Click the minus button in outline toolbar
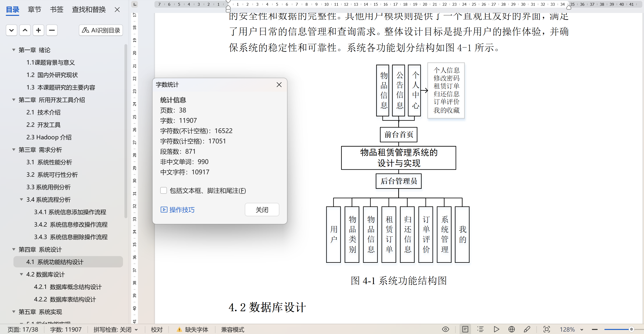This screenshot has height=334, width=644. pos(52,30)
